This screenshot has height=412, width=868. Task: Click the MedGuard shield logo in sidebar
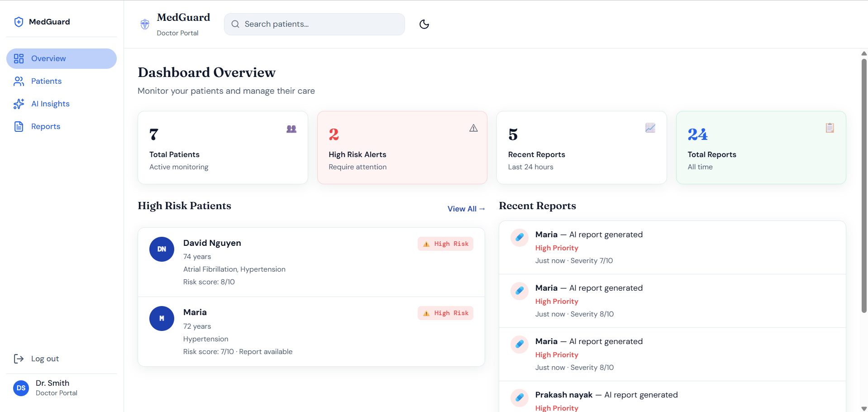[x=19, y=22]
